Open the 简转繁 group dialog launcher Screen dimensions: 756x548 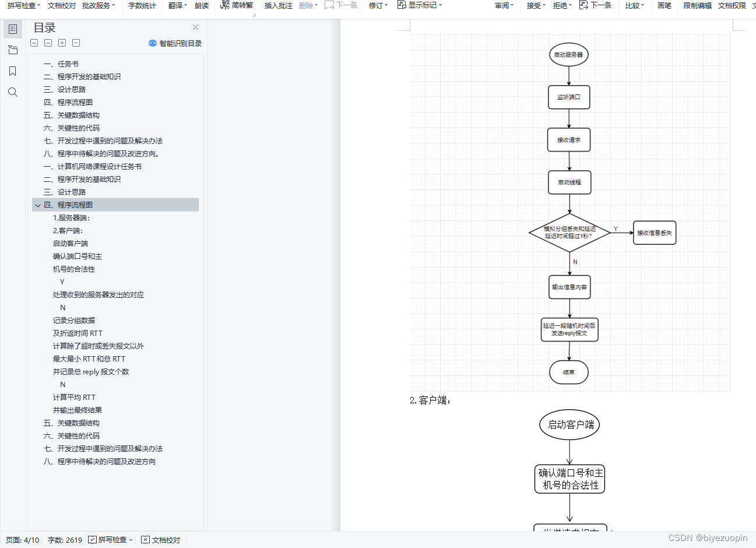tap(254, 14)
